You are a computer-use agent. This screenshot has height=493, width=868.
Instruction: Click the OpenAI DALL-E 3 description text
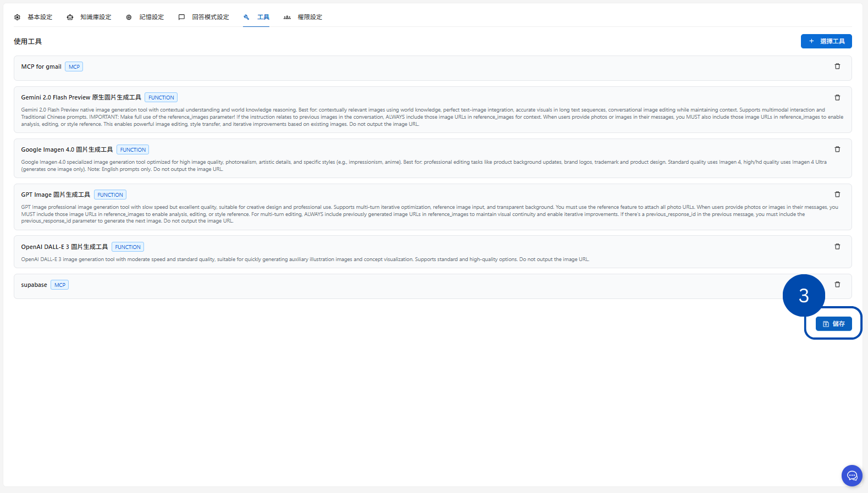[x=305, y=259]
